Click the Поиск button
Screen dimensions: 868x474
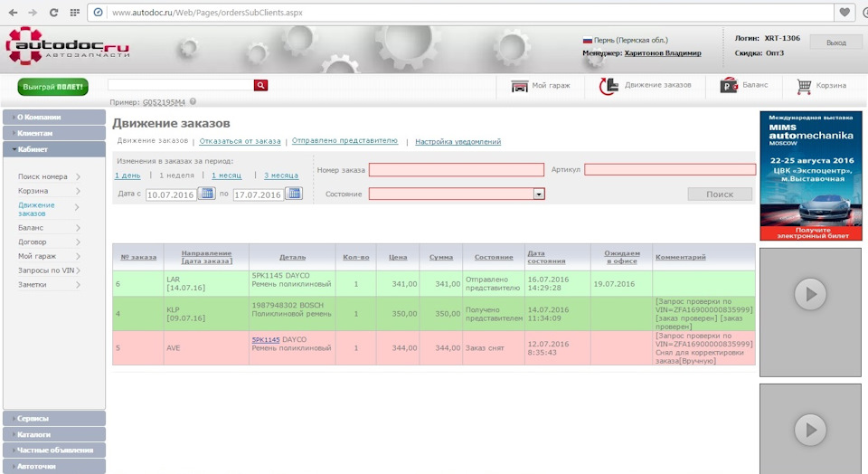(x=720, y=194)
